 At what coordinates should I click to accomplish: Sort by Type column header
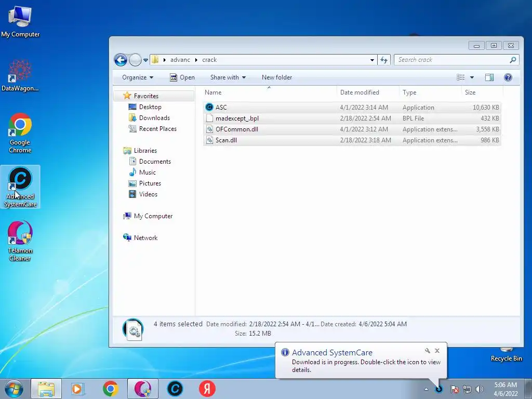409,92
